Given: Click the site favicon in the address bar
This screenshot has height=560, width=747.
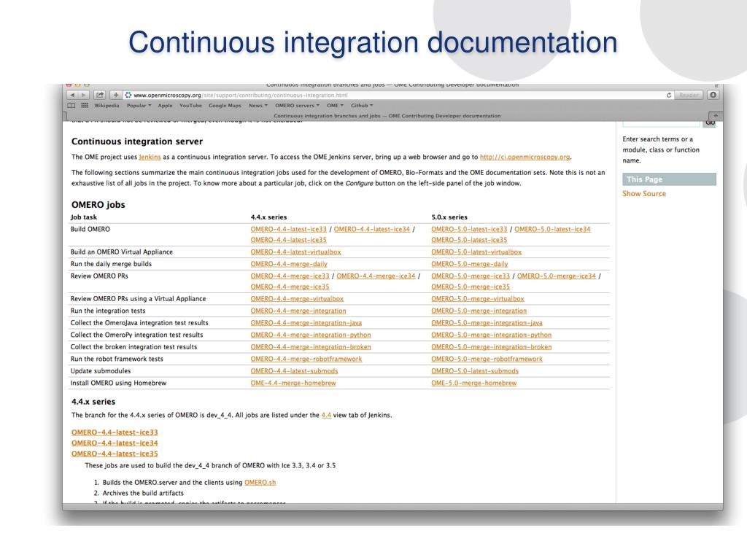Looking at the screenshot, I should point(128,96).
